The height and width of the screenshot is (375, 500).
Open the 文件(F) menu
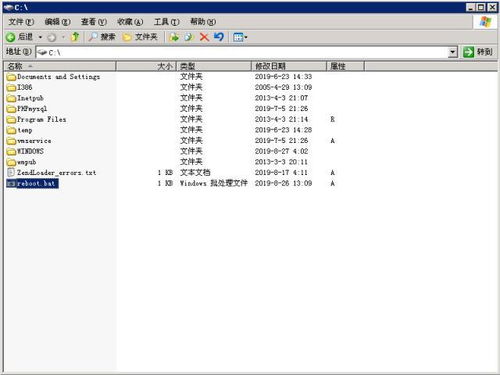tap(21, 22)
